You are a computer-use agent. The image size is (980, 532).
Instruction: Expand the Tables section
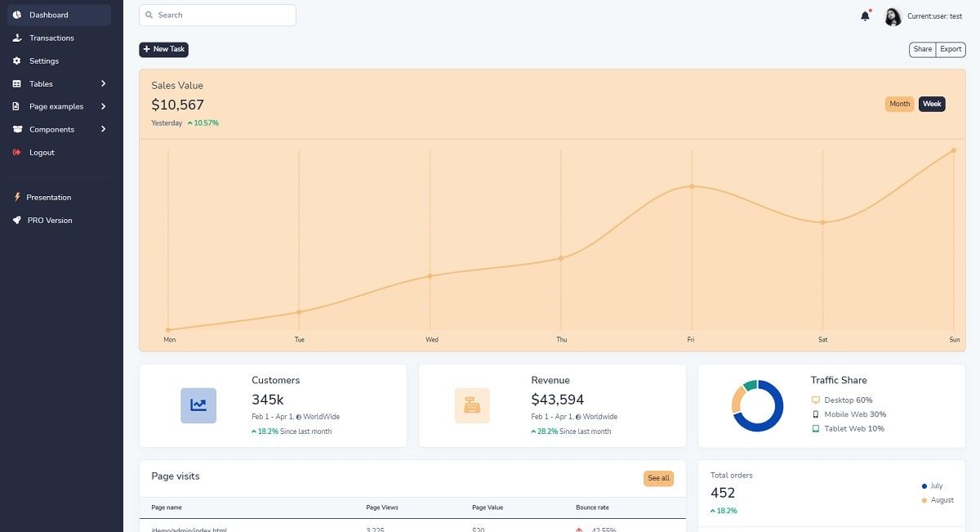41,83
